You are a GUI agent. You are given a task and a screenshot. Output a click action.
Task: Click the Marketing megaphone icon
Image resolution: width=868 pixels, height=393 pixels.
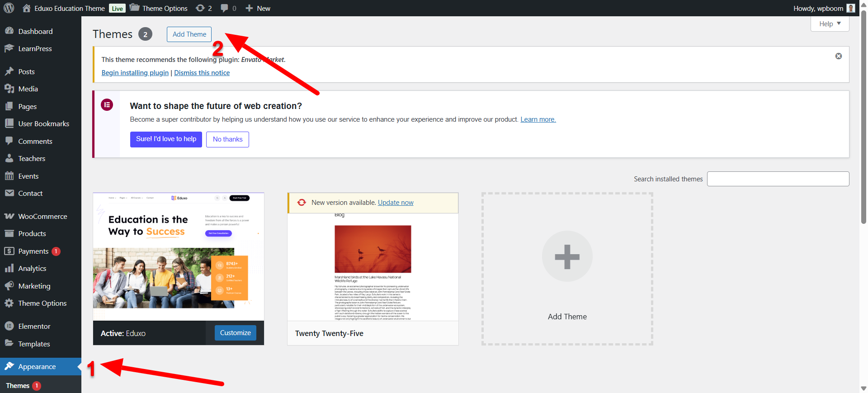tap(9, 286)
